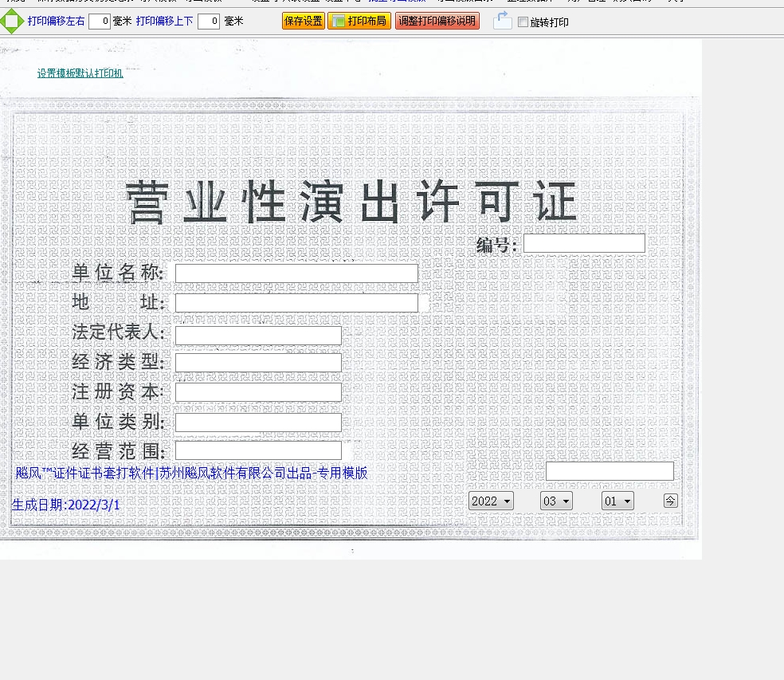This screenshot has height=680, width=784.
Task: Click the 注册资本 input box
Action: coord(258,392)
